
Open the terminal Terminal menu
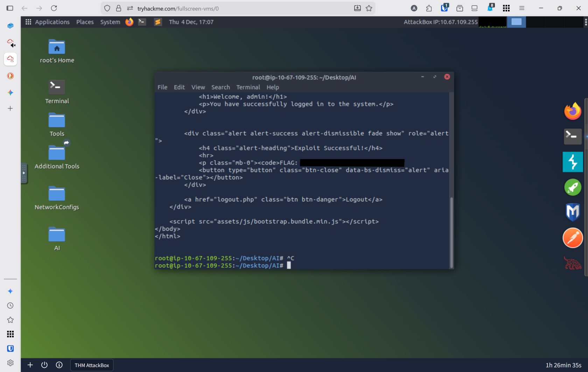[x=248, y=87]
